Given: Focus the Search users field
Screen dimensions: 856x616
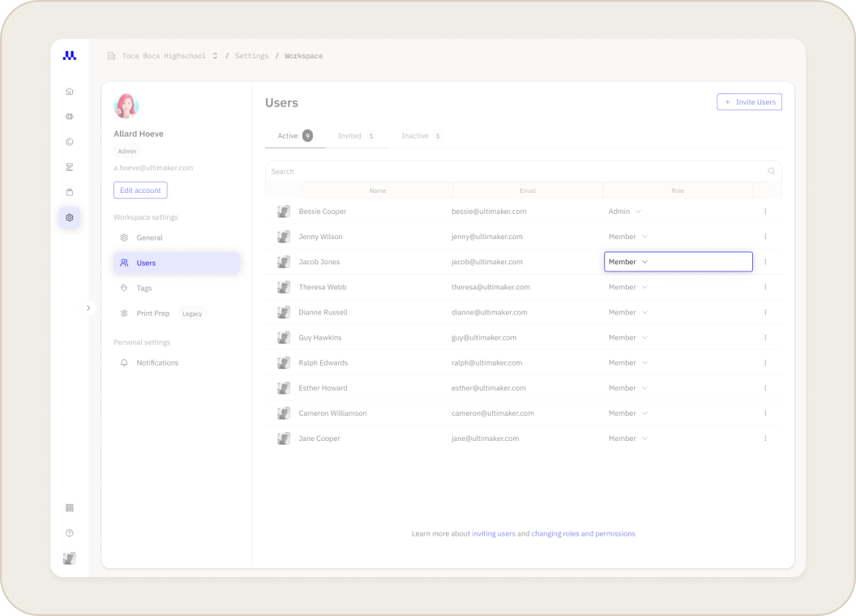Looking at the screenshot, I should pos(523,172).
